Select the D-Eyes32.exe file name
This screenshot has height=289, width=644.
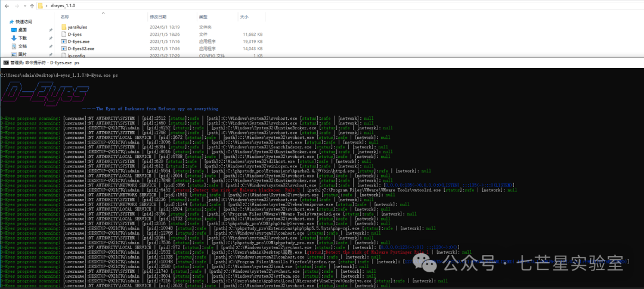click(81, 48)
